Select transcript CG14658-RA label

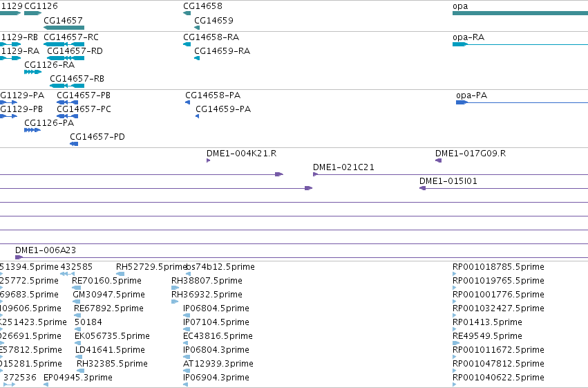pyautogui.click(x=211, y=37)
